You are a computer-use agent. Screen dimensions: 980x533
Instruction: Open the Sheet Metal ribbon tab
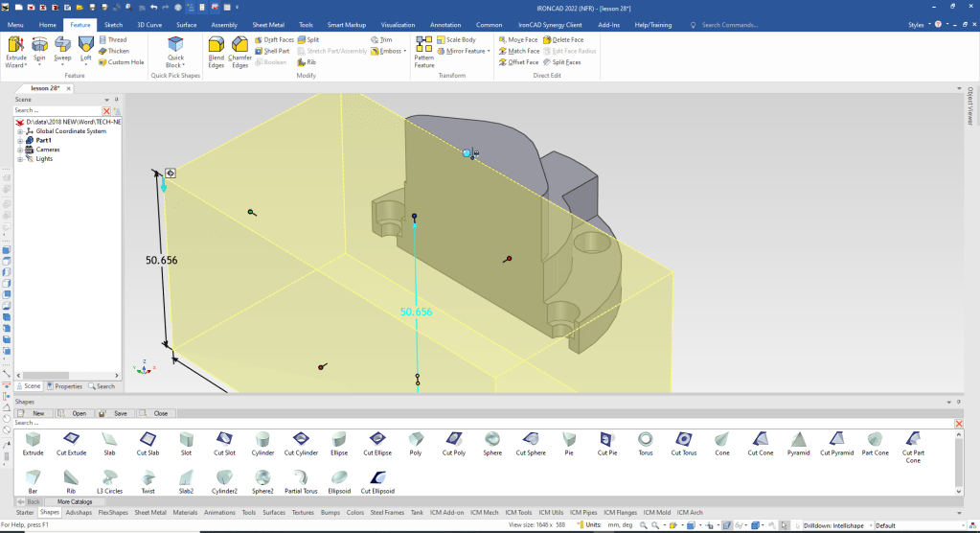[x=267, y=24]
